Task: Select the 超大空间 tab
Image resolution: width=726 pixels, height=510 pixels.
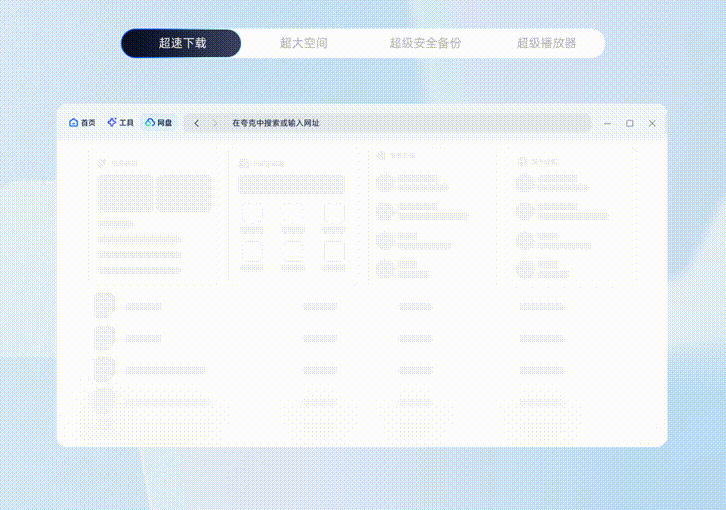Action: point(303,43)
